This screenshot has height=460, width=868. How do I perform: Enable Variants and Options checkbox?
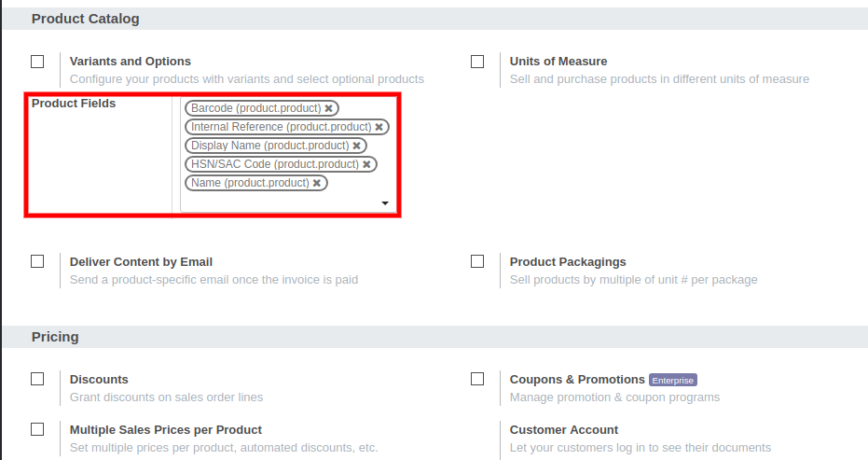coord(37,62)
